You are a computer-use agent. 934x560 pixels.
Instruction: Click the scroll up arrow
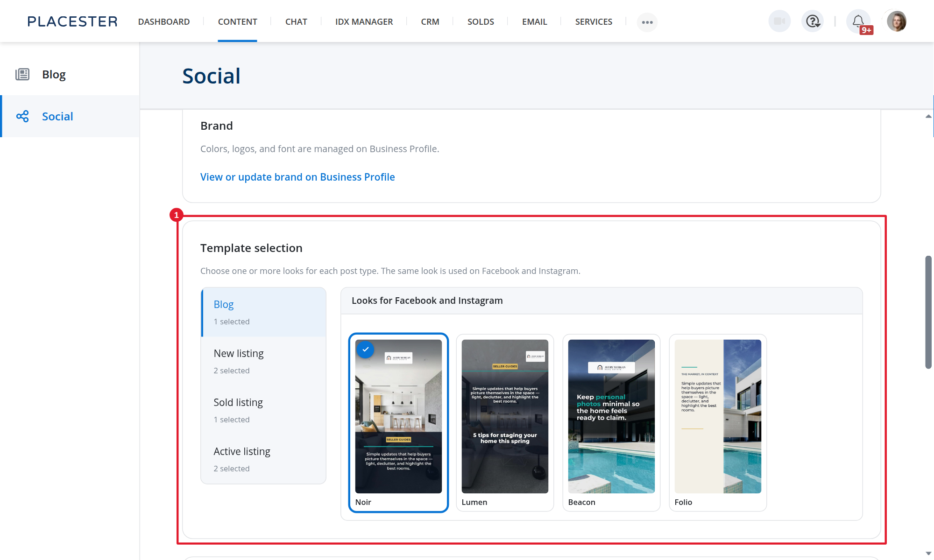coord(928,116)
